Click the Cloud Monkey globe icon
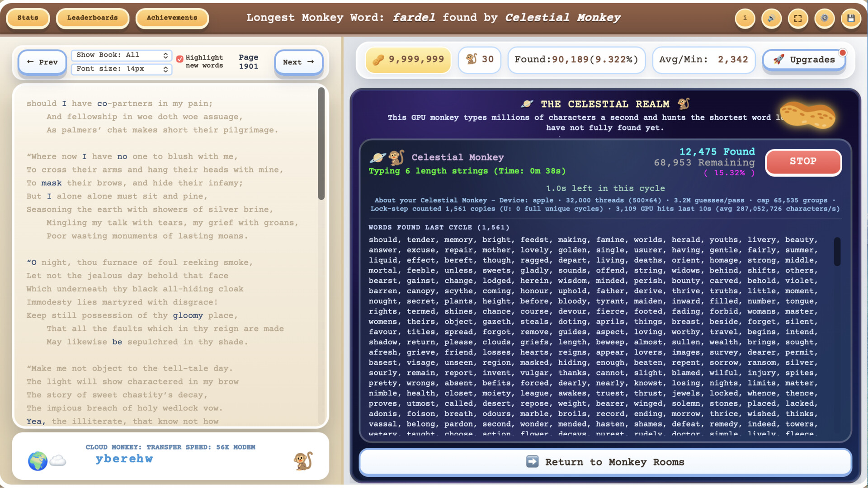The image size is (868, 488). 38,461
